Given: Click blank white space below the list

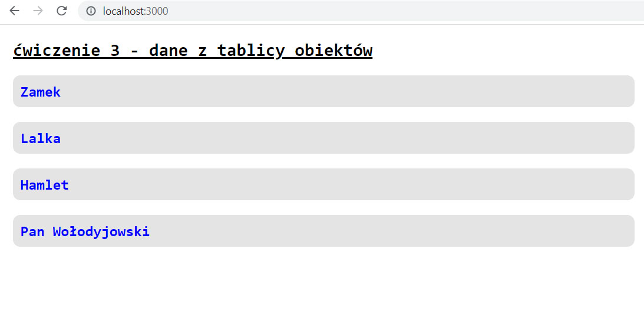Looking at the screenshot, I should pos(322,283).
